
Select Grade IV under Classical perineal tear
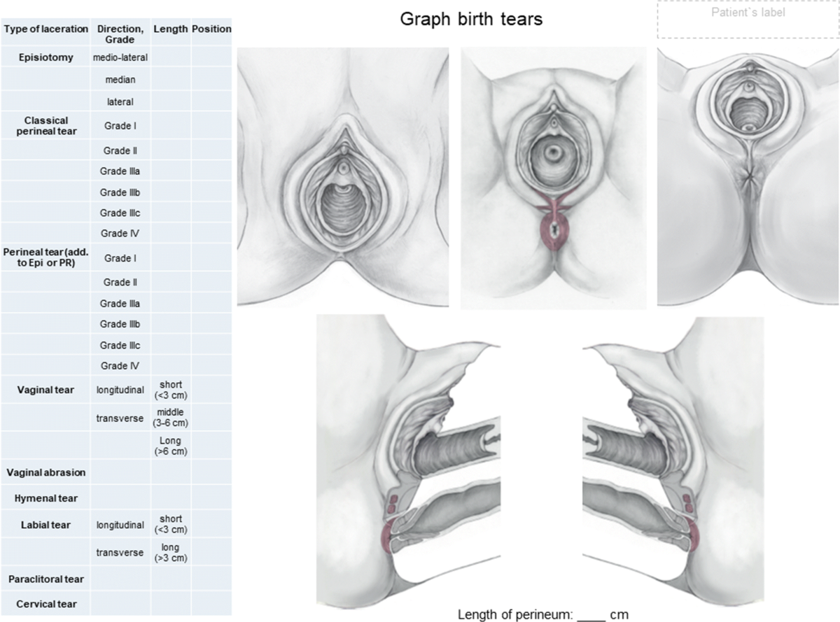click(x=120, y=234)
